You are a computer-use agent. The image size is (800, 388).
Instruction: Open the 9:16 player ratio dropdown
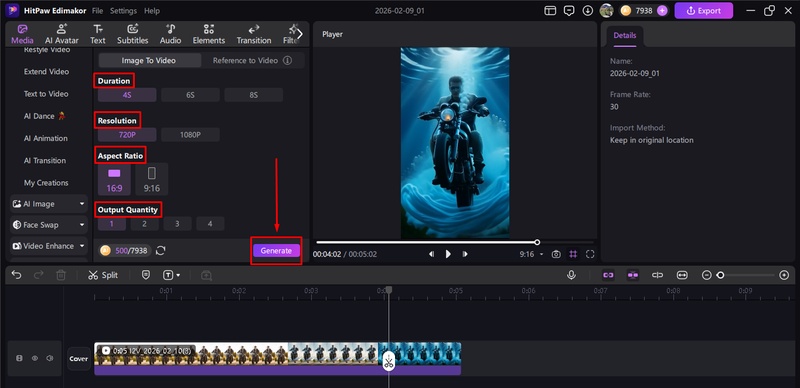tap(531, 254)
